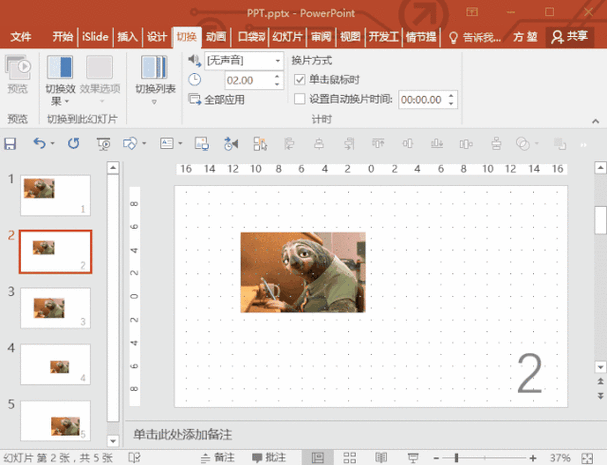Screen dimensions: 607x465
Task: Start slide show from status bar icon
Action: coord(413,458)
